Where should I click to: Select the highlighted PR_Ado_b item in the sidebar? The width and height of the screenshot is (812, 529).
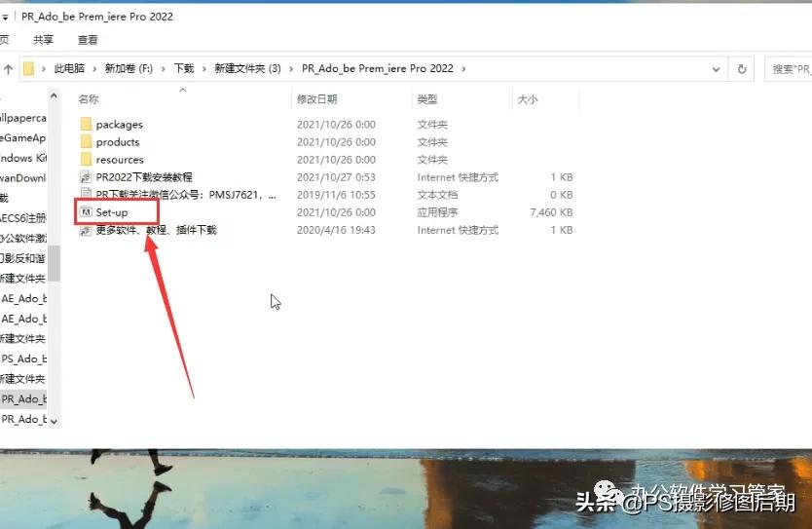(x=23, y=398)
